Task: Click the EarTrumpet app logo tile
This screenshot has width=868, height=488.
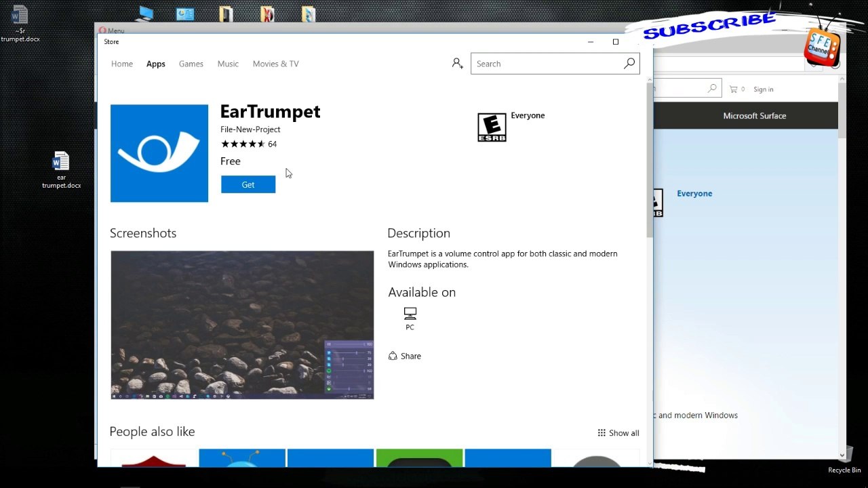Action: [159, 153]
